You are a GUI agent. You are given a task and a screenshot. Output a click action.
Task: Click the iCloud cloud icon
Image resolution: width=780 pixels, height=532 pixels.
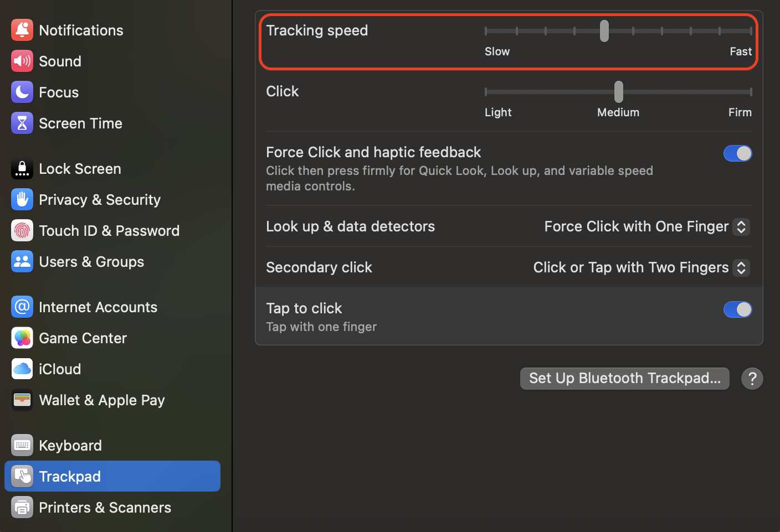(22, 369)
